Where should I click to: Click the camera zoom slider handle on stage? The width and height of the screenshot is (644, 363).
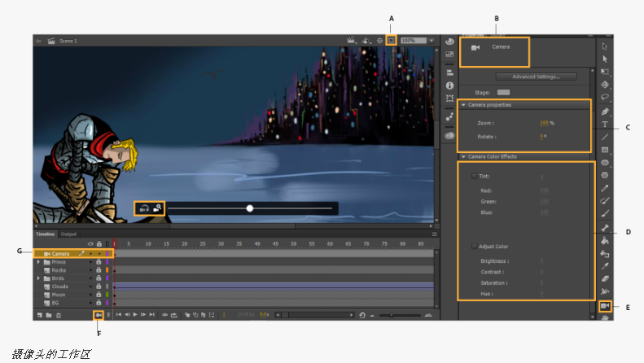tap(250, 208)
